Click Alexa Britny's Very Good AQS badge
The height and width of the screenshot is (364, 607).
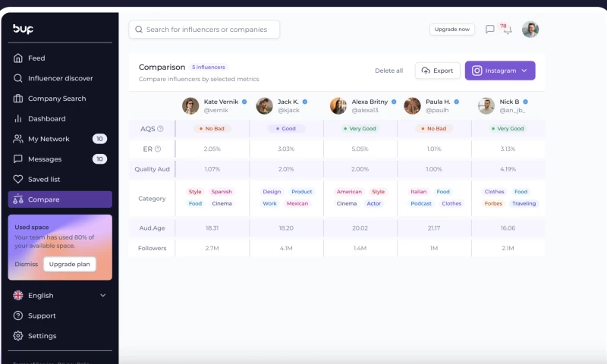point(360,128)
